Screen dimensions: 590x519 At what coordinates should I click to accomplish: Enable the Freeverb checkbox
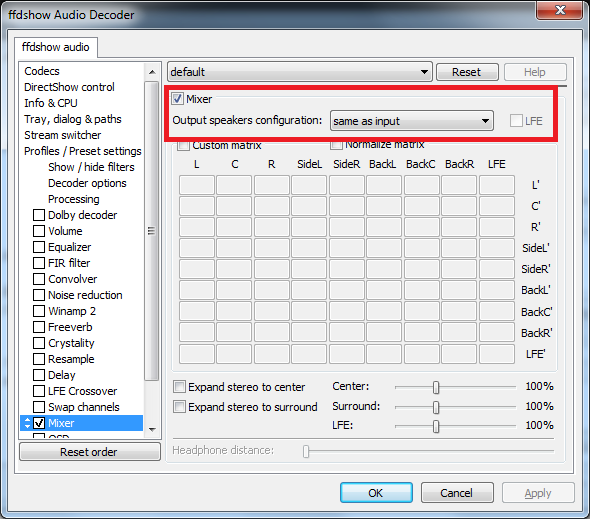(x=39, y=327)
